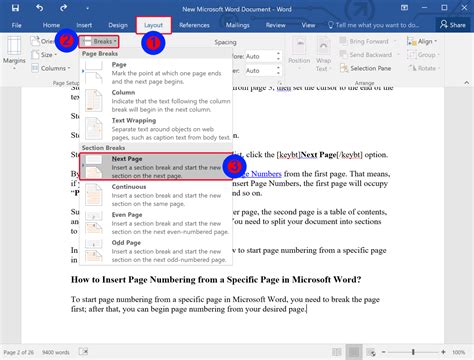Click the zoom in plus button
This screenshot has width=474, height=360.
click(443, 352)
